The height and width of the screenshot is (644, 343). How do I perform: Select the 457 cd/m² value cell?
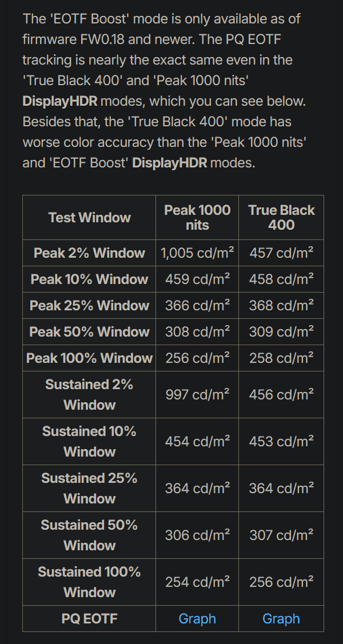point(281,253)
